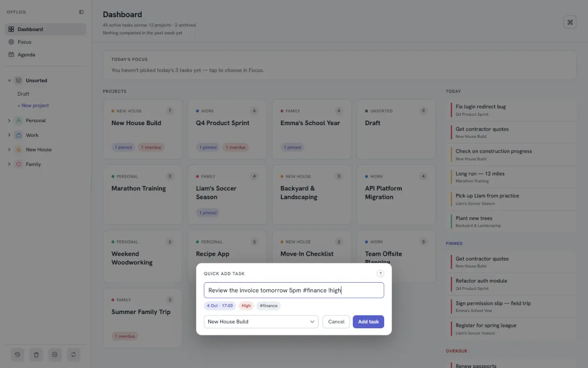The height and width of the screenshot is (368, 588).
Task: Click the New House home icon
Action: (18, 150)
